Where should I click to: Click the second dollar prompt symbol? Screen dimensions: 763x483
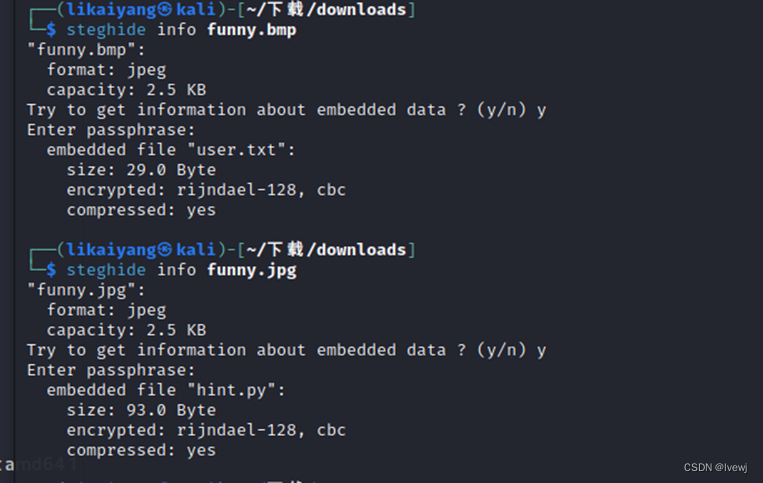point(51,270)
